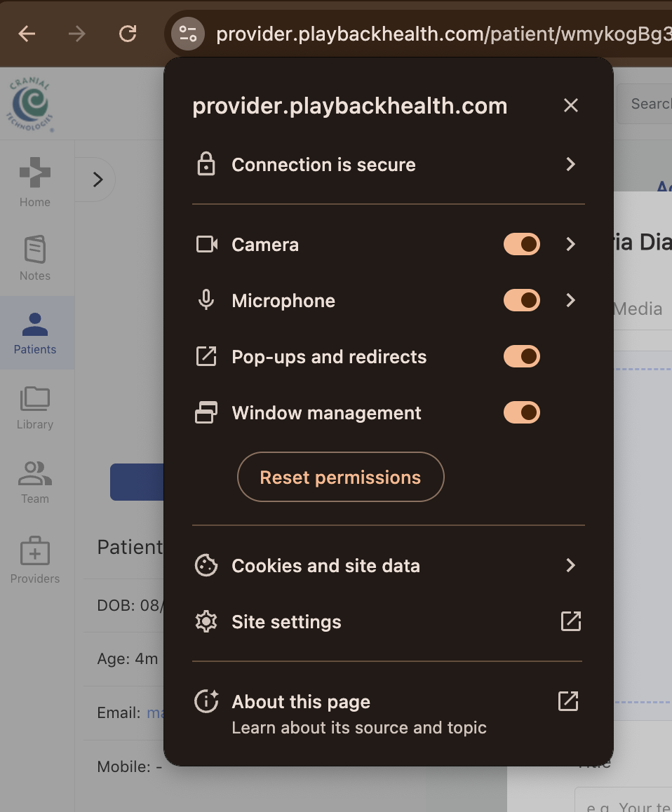Click external link icon for Site settings
This screenshot has height=812, width=672.
tap(570, 621)
